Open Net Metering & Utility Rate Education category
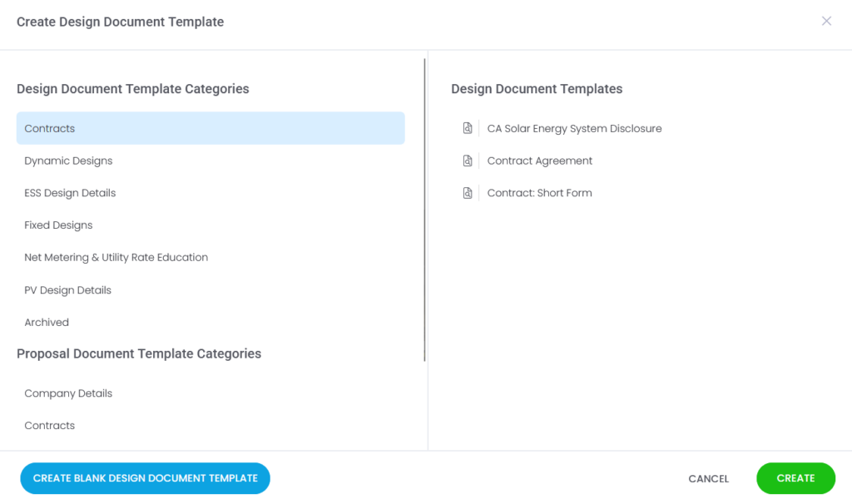852x504 pixels. point(211,258)
